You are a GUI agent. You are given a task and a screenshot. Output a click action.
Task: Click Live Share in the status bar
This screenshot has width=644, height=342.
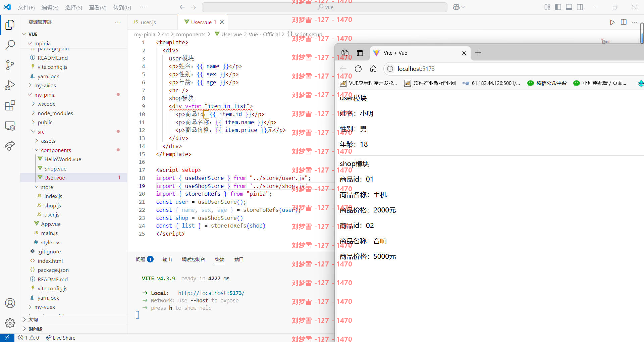coord(61,338)
